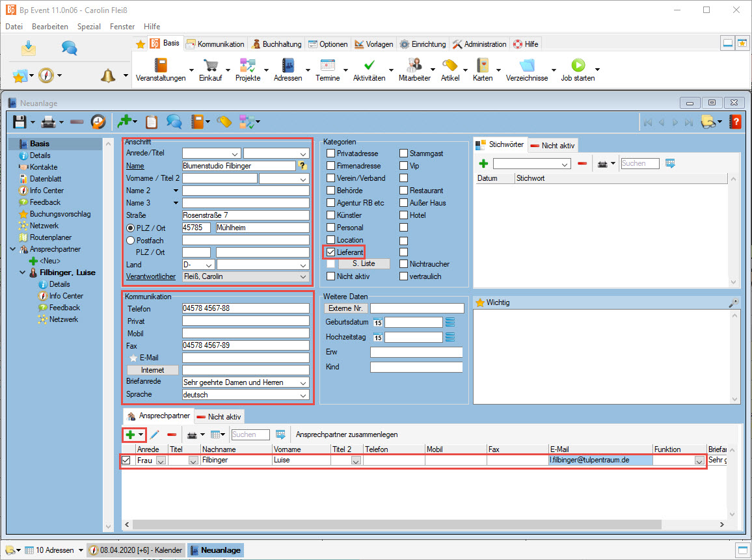Open the Adressen address book icon
The height and width of the screenshot is (560, 752).
point(288,65)
